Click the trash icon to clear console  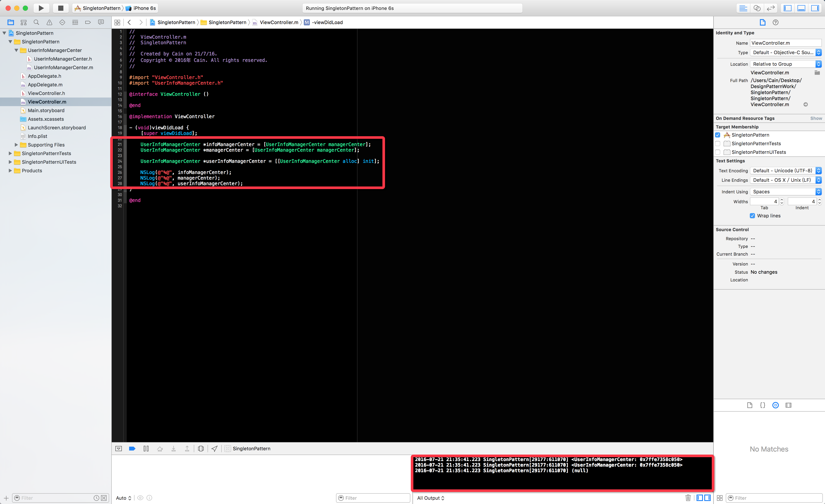[688, 498]
